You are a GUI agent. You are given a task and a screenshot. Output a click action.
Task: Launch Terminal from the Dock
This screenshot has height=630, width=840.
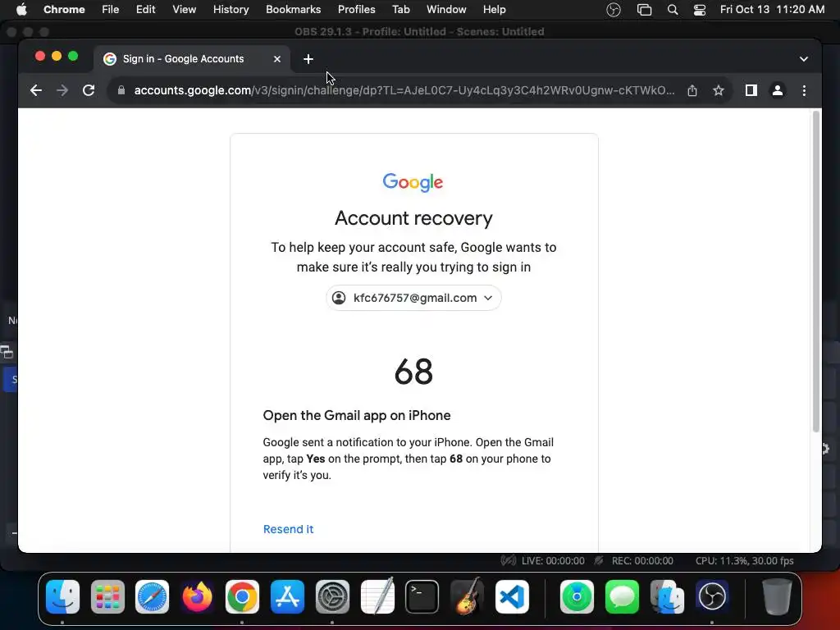[422, 596]
